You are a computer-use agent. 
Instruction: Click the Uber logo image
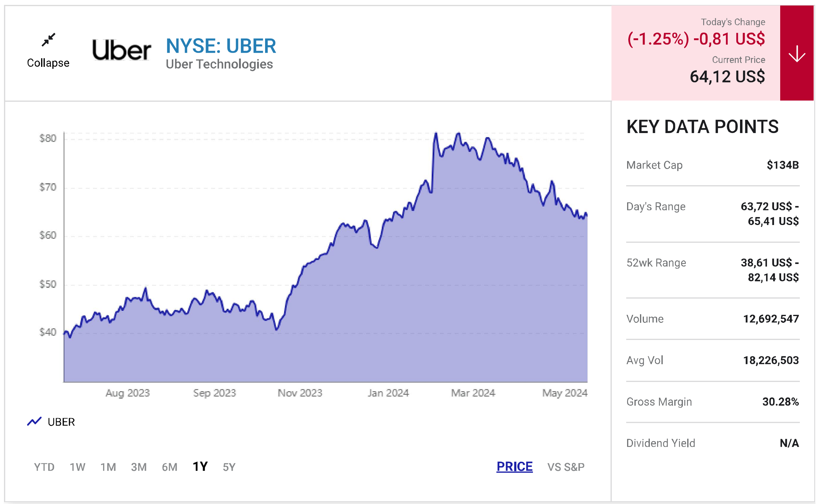(121, 50)
